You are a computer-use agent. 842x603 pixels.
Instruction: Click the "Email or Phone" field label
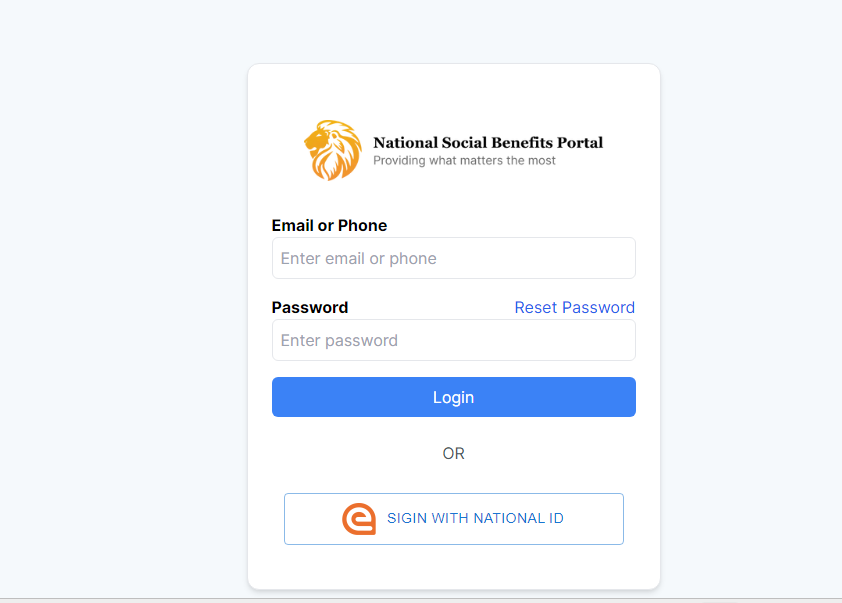(329, 226)
